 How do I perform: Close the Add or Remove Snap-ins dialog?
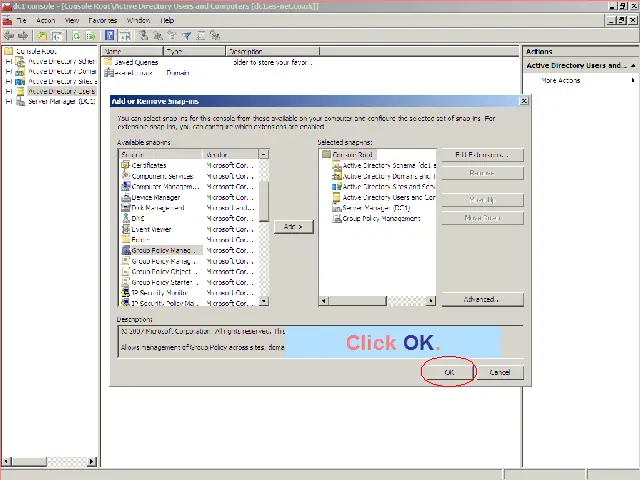click(524, 101)
